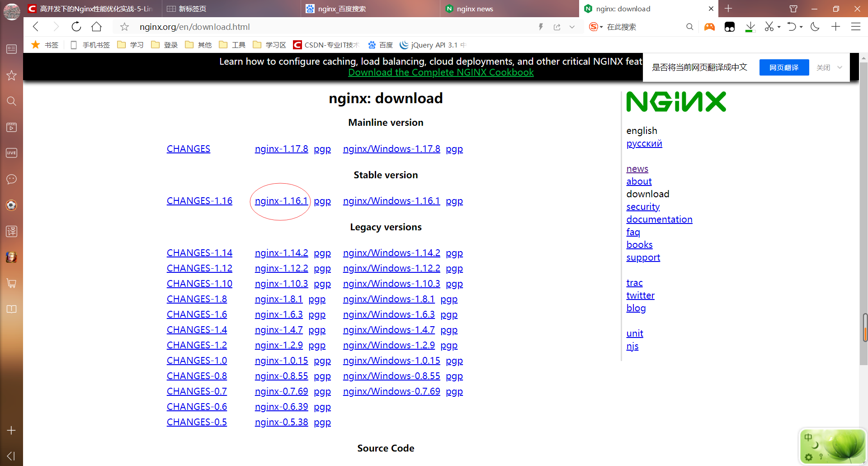The image size is (868, 466).
Task: Open the nginx/Windows-1.17.8 download link
Action: click(x=392, y=149)
